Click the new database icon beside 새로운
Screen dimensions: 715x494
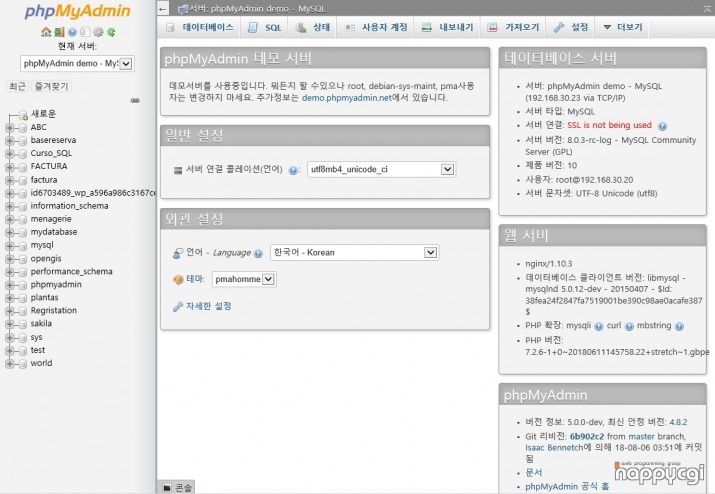pyautogui.click(x=23, y=114)
